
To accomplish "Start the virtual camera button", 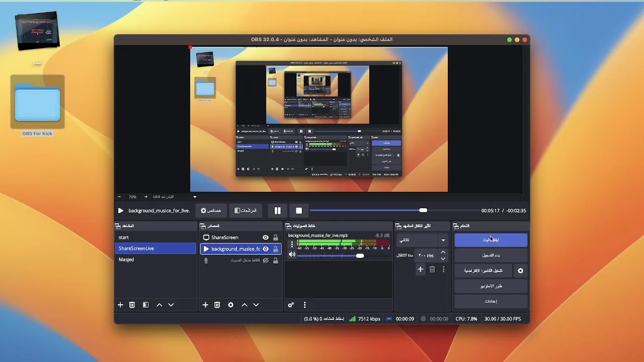I will click(483, 270).
